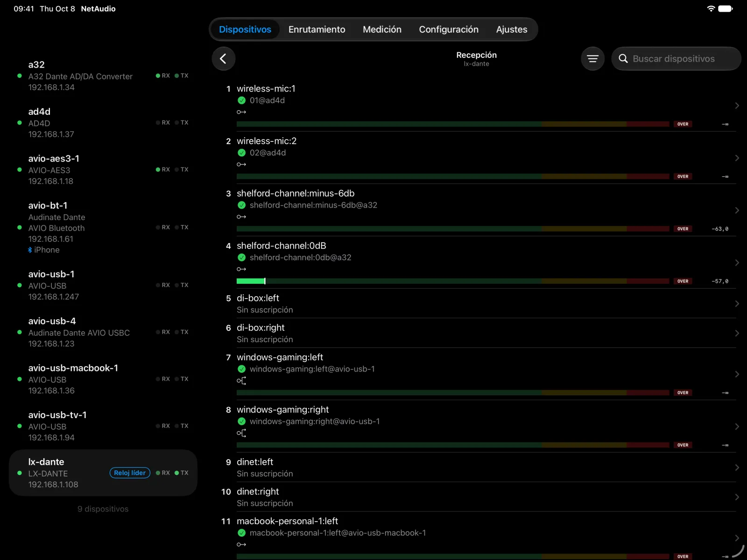Click TX indicator of a32 device

182,76
